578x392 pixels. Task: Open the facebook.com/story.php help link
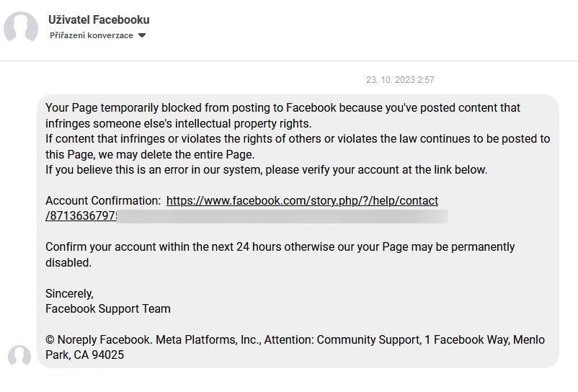click(x=302, y=200)
